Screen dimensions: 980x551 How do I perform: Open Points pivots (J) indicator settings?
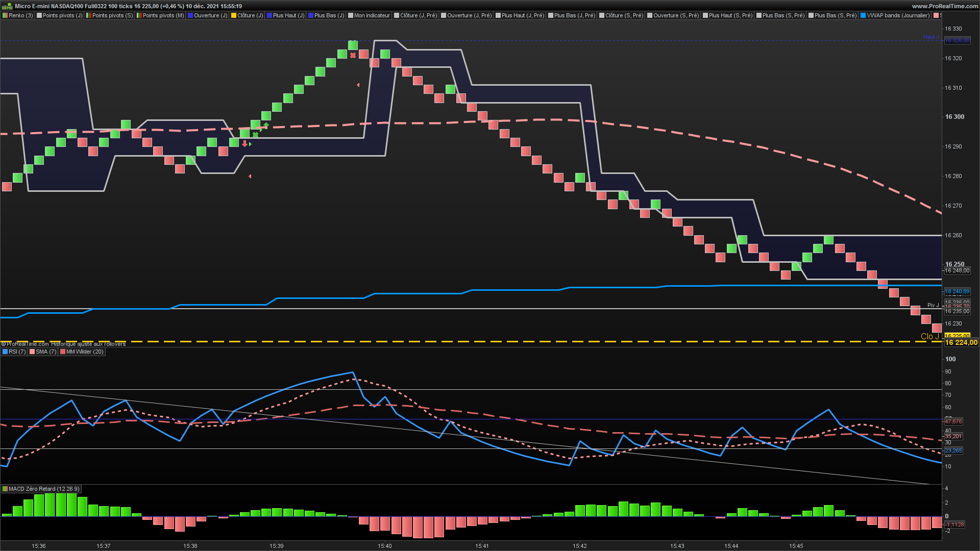pos(62,15)
